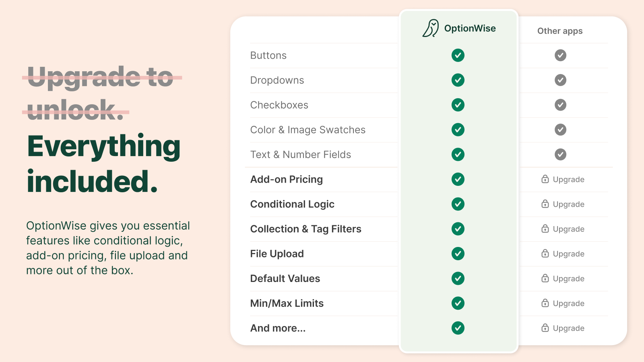
Task: Select Upgrade text in Conditional Logic row
Action: point(568,204)
